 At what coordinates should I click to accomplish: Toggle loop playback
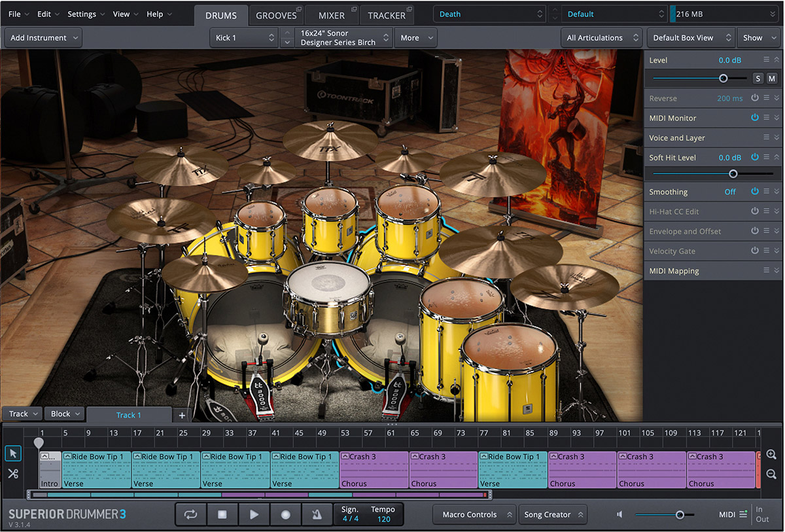coord(190,515)
